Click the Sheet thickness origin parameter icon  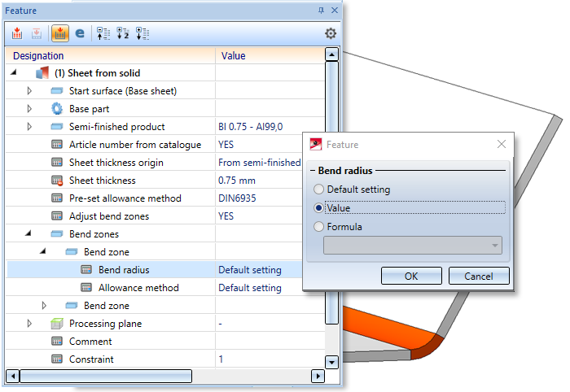(57, 162)
